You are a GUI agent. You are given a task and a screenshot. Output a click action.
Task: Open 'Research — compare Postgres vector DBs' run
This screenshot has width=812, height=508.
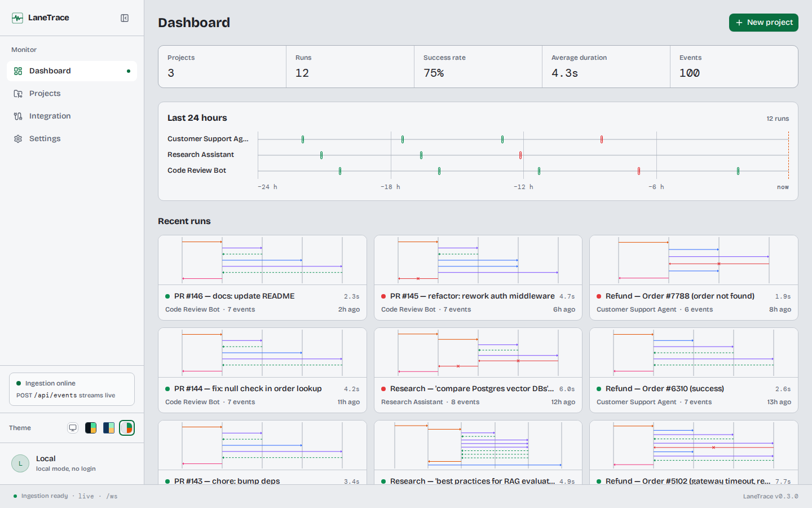coord(478,370)
